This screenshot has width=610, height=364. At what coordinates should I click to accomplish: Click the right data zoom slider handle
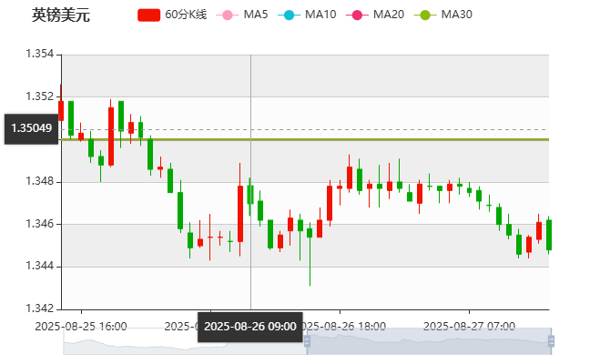(x=551, y=341)
